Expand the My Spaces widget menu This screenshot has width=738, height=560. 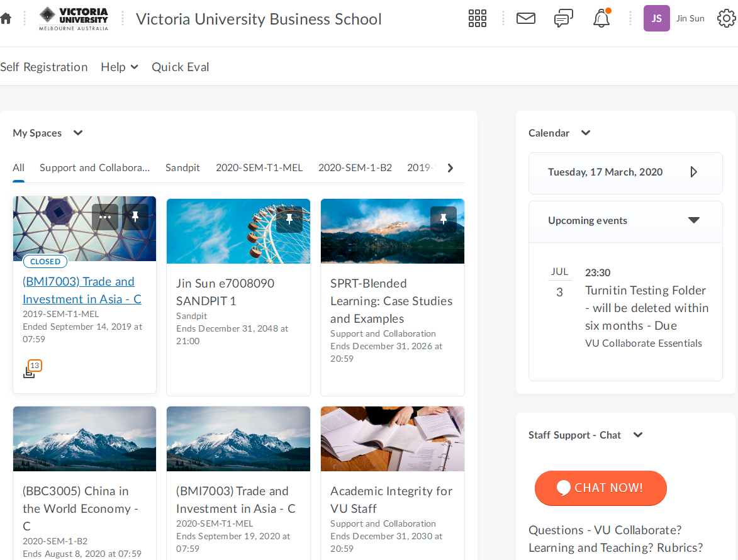click(78, 133)
